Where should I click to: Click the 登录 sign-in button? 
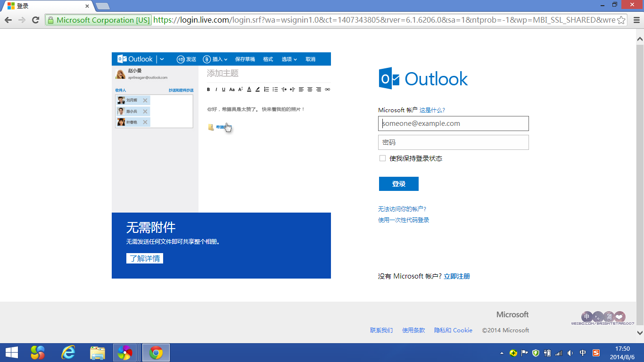coord(398,184)
